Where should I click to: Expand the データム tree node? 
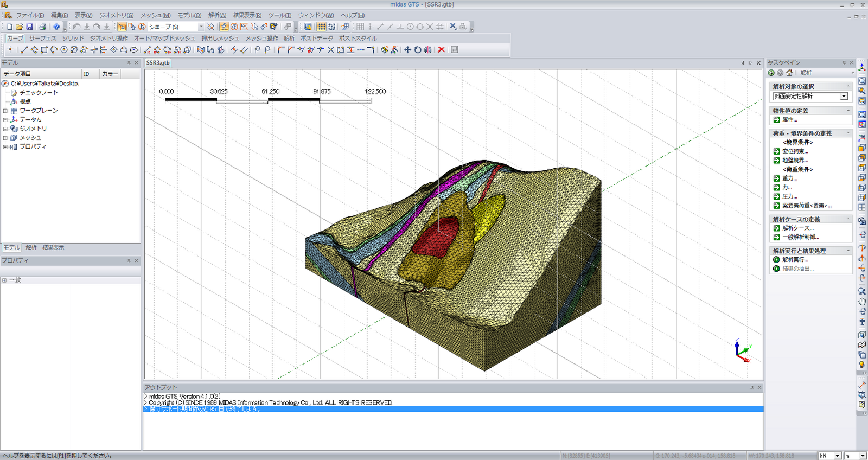(x=5, y=120)
